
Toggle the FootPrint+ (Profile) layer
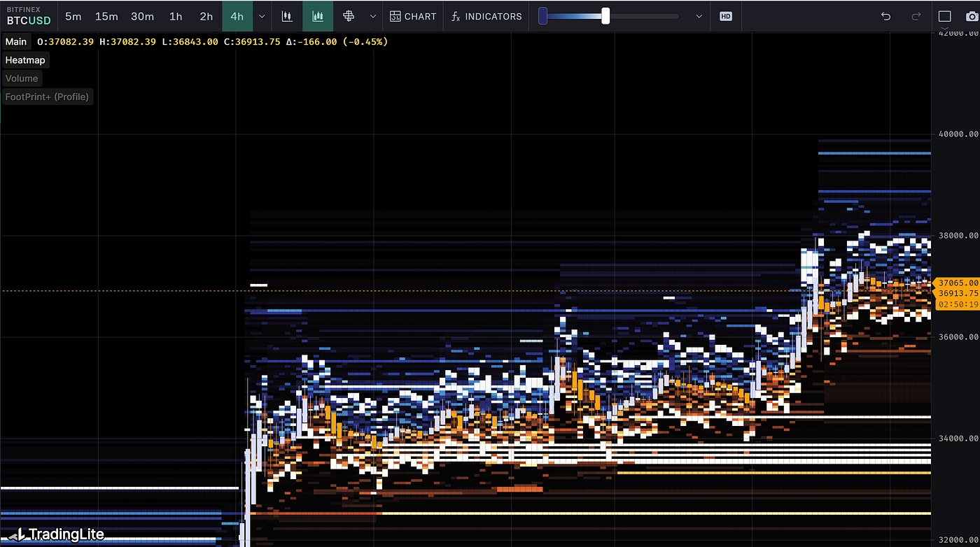(x=47, y=97)
